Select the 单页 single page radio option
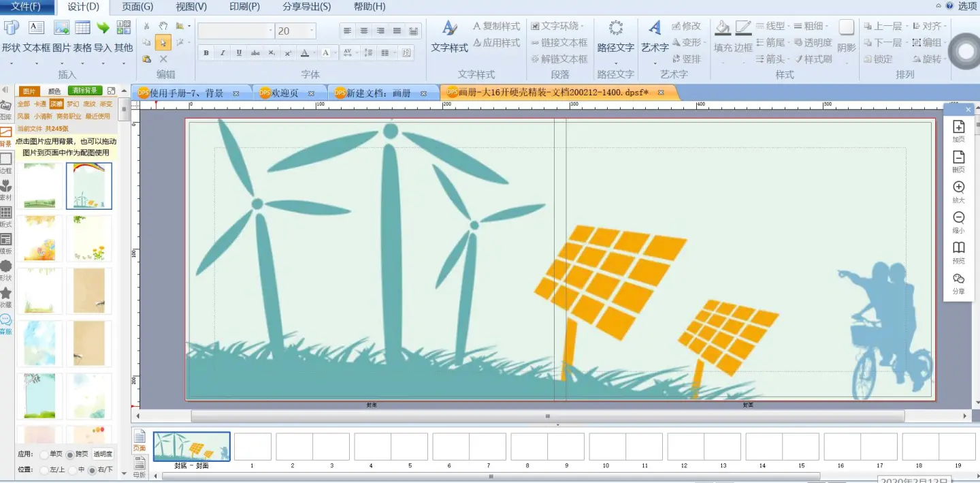This screenshot has height=483, width=980. (x=44, y=454)
